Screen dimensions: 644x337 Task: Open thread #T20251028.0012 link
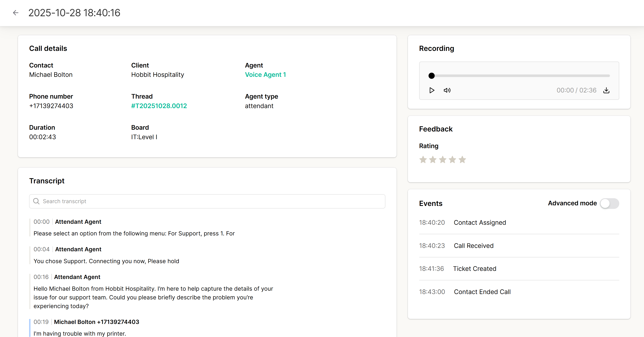[x=159, y=106]
